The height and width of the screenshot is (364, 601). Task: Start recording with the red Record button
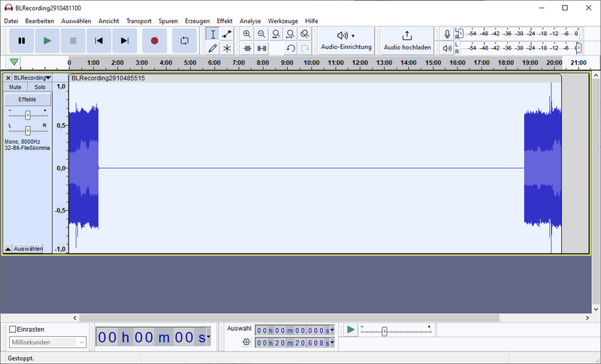pyautogui.click(x=155, y=41)
